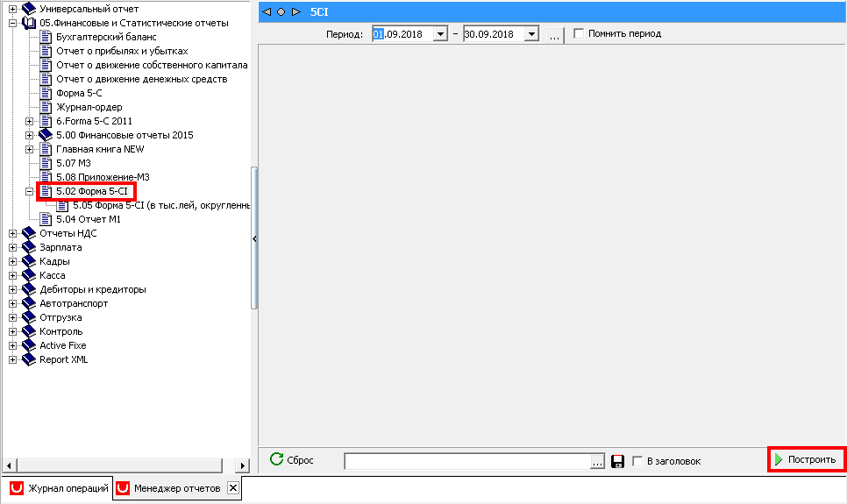Click ellipsis button in bottom text field
The image size is (847, 504).
pos(596,462)
